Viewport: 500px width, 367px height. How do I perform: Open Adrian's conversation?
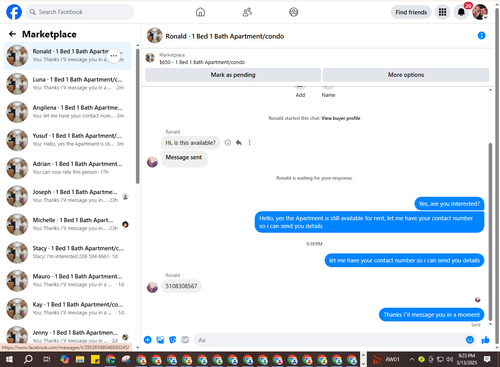(67, 168)
